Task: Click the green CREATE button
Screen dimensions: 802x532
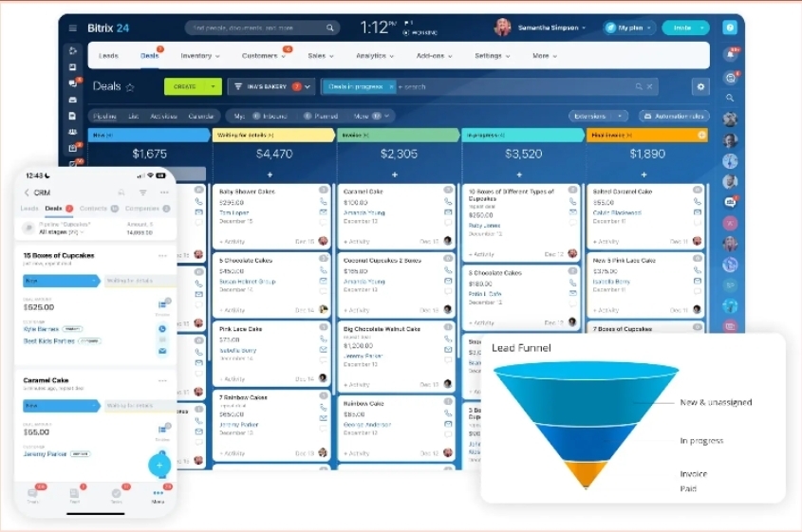Action: coord(186,86)
